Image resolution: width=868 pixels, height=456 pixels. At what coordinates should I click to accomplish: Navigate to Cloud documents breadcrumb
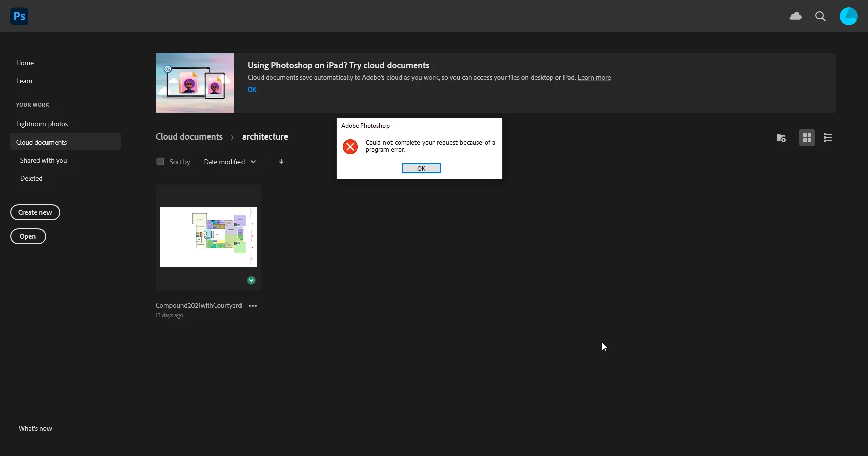pos(189,136)
